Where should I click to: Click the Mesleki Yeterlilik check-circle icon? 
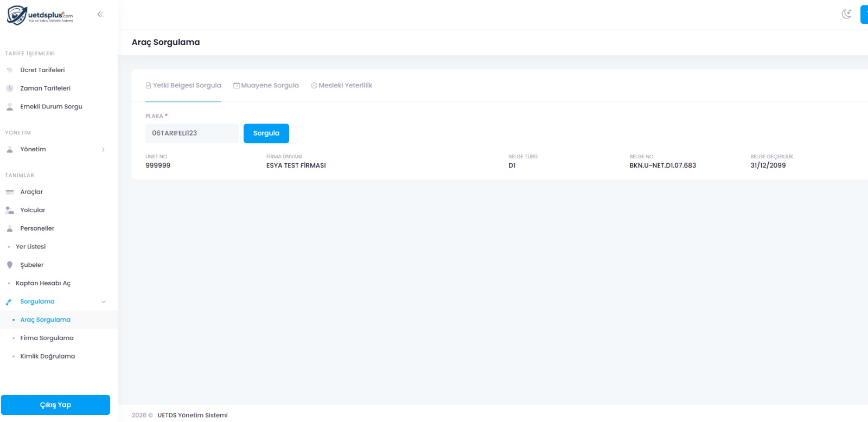pyautogui.click(x=314, y=86)
